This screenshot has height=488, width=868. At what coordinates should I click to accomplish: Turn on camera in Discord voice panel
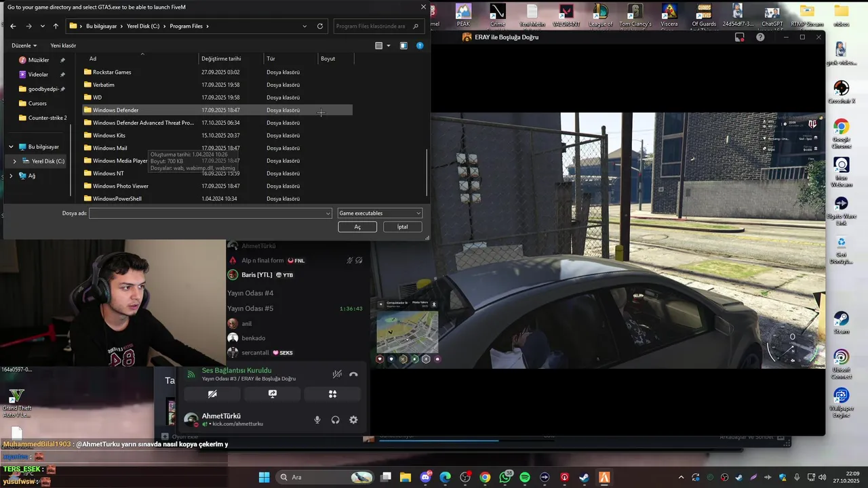coord(212,394)
